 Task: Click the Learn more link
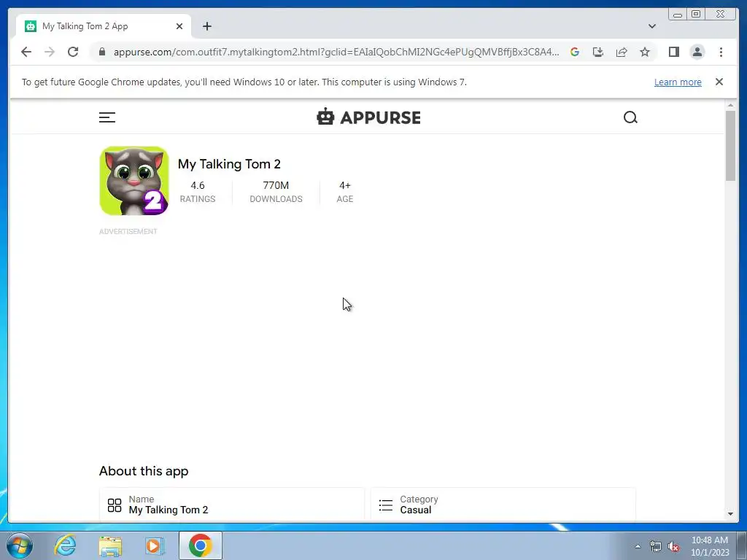pos(678,82)
